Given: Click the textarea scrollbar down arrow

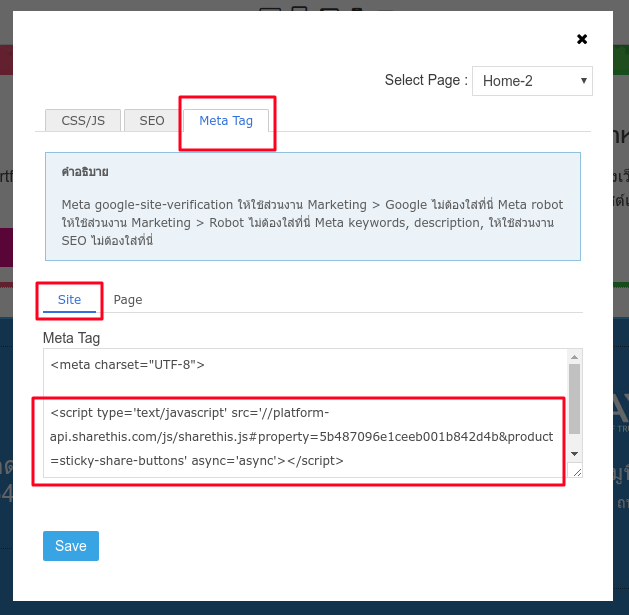Looking at the screenshot, I should tap(575, 453).
